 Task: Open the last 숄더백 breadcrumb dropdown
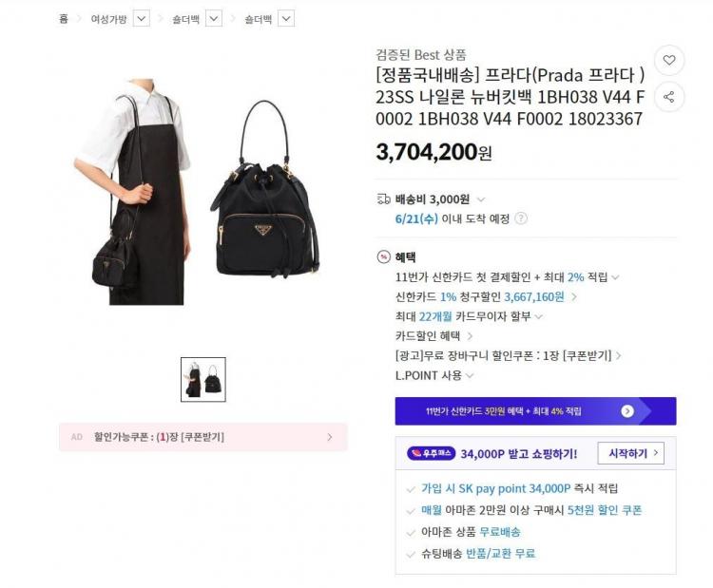(x=286, y=19)
